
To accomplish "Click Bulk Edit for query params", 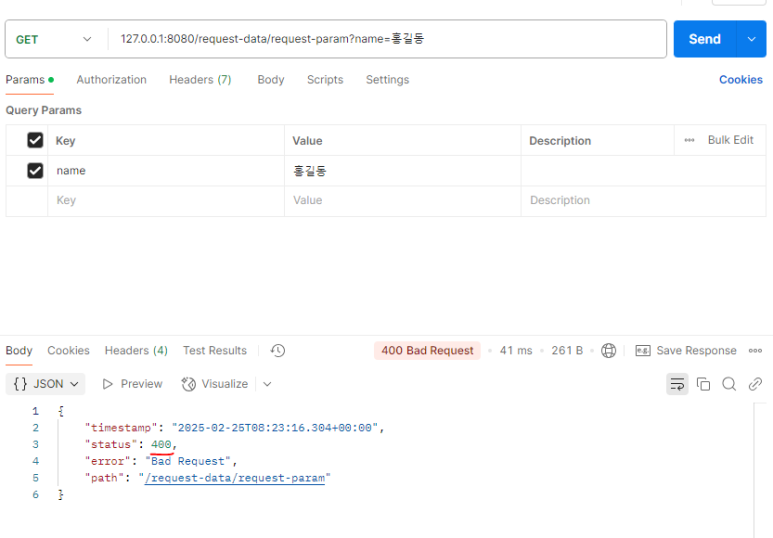I will pos(731,140).
